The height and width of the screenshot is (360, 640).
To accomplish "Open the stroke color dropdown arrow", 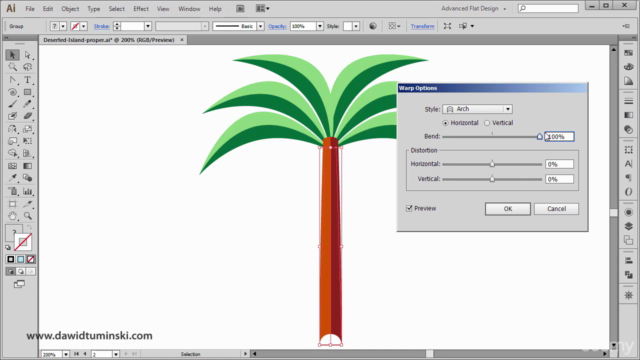I will point(83,26).
